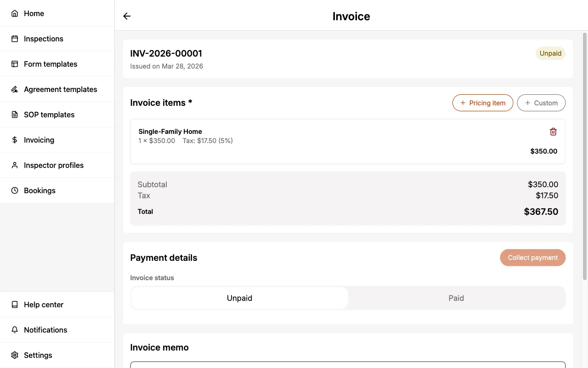Screen dimensions: 588x368
Task: Click the Help center book icon
Action: (x=15, y=305)
